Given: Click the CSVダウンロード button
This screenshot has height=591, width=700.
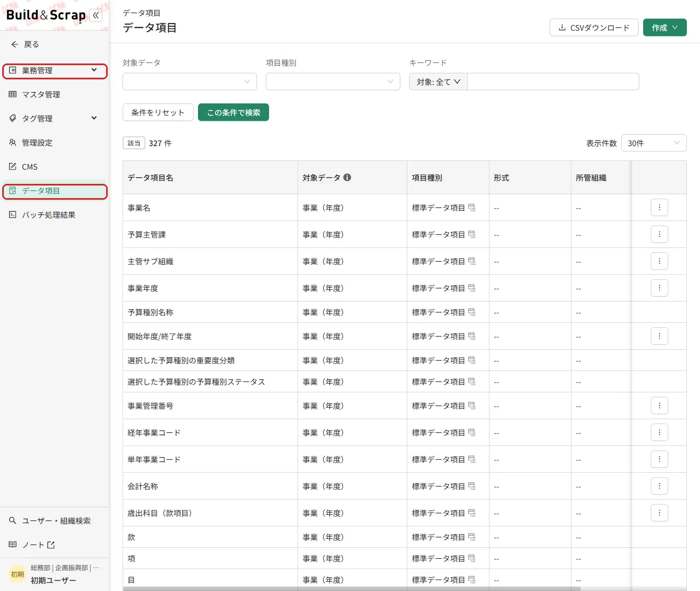Looking at the screenshot, I should tap(594, 27).
